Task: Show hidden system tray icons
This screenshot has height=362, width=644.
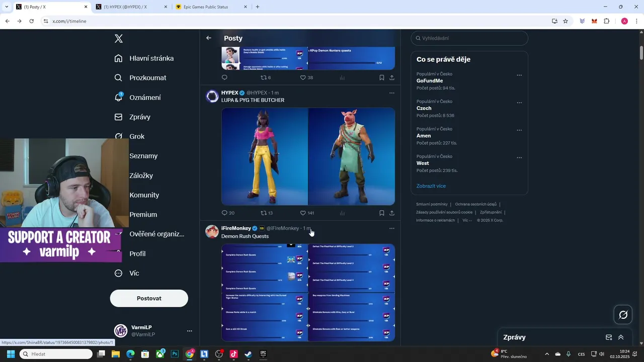Action: 547,354
